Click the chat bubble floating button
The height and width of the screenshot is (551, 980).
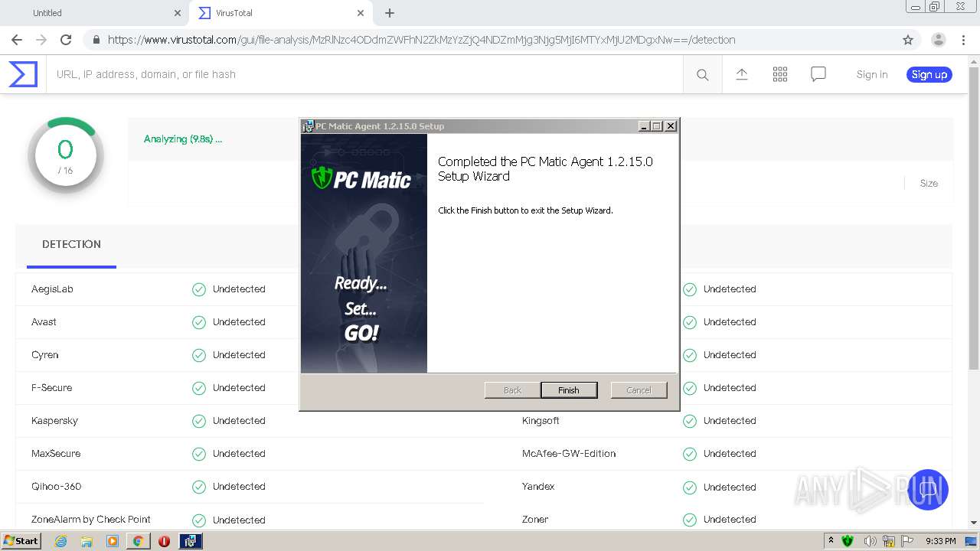point(928,490)
